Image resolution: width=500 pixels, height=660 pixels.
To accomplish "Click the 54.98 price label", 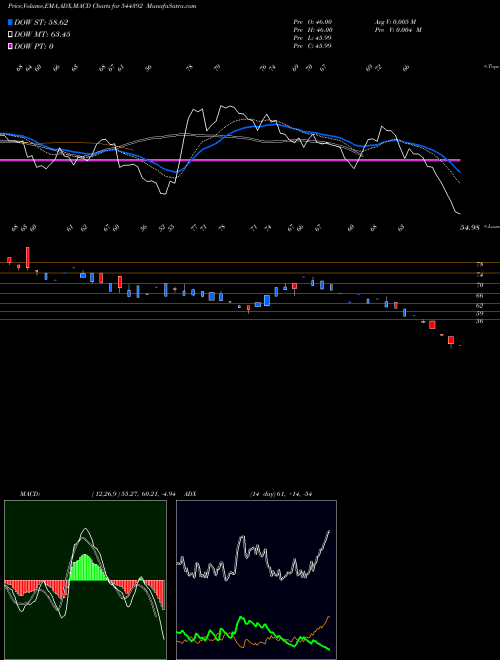I will click(470, 228).
